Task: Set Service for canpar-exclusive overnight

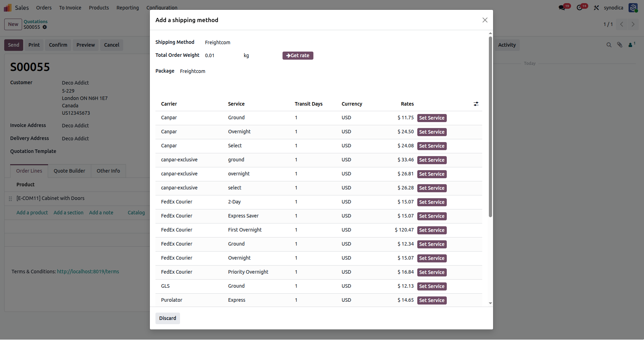Action: click(x=432, y=174)
